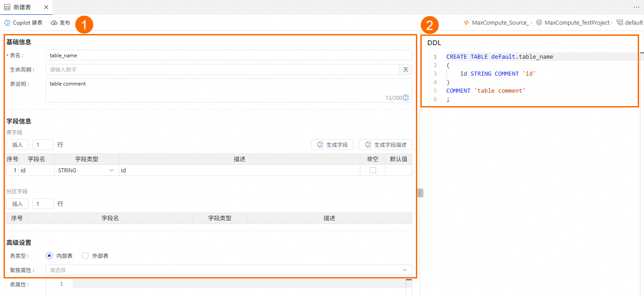Click the 表属性 code editor
Screen dimensions: 644x295
pyautogui.click(x=229, y=287)
